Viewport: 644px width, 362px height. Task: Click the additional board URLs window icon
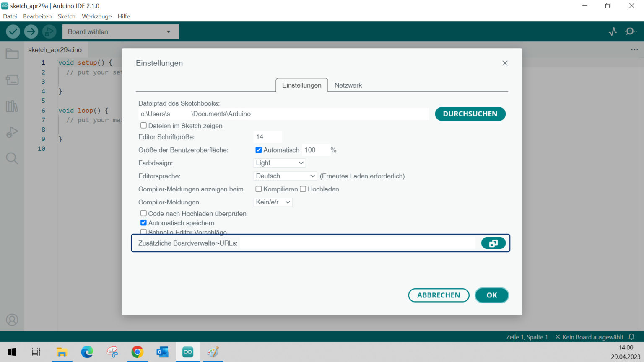pos(493,243)
